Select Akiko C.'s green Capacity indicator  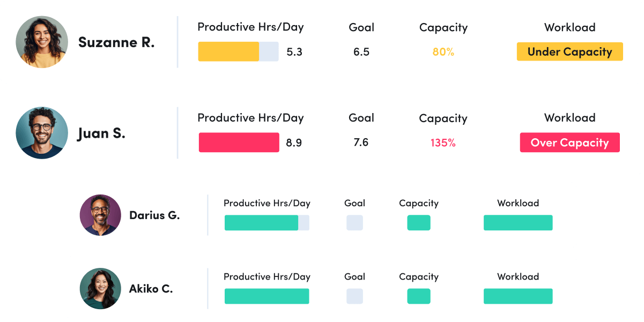click(419, 296)
